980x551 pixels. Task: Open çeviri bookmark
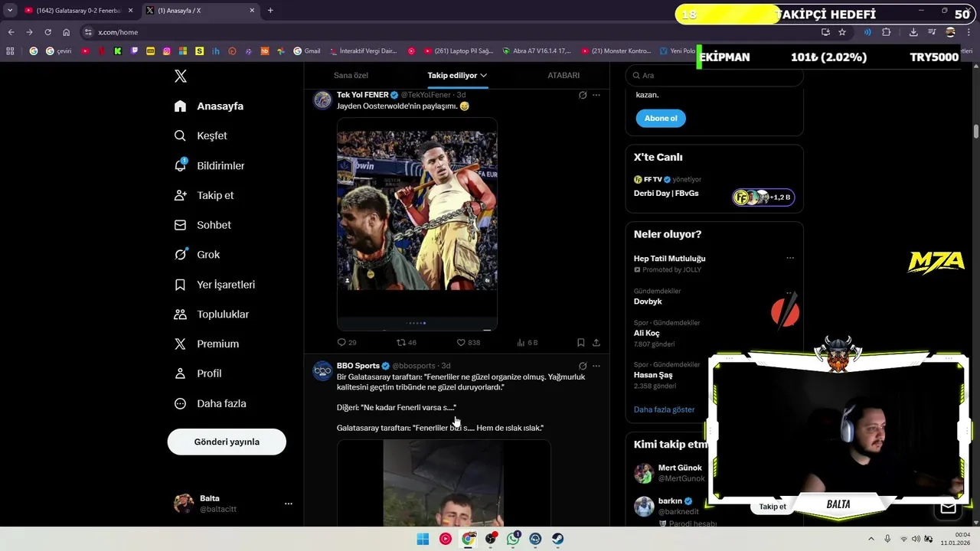(58, 51)
